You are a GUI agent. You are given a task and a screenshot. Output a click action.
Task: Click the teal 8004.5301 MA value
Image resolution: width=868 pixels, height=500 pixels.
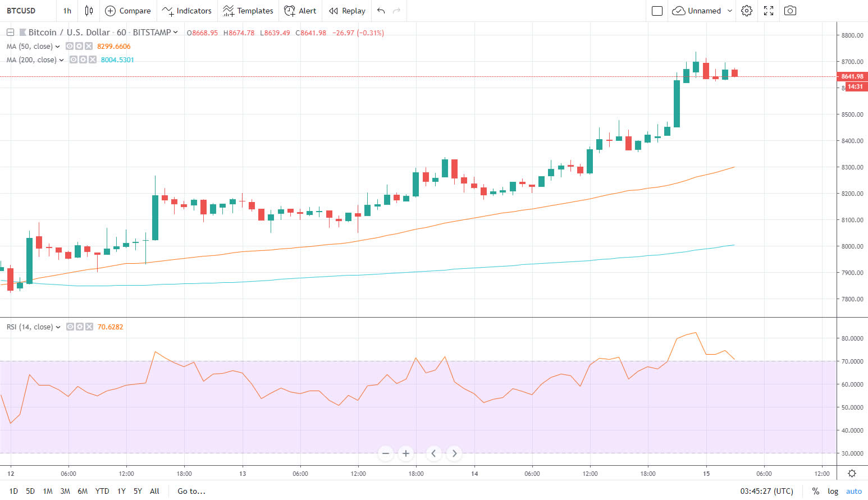point(117,60)
